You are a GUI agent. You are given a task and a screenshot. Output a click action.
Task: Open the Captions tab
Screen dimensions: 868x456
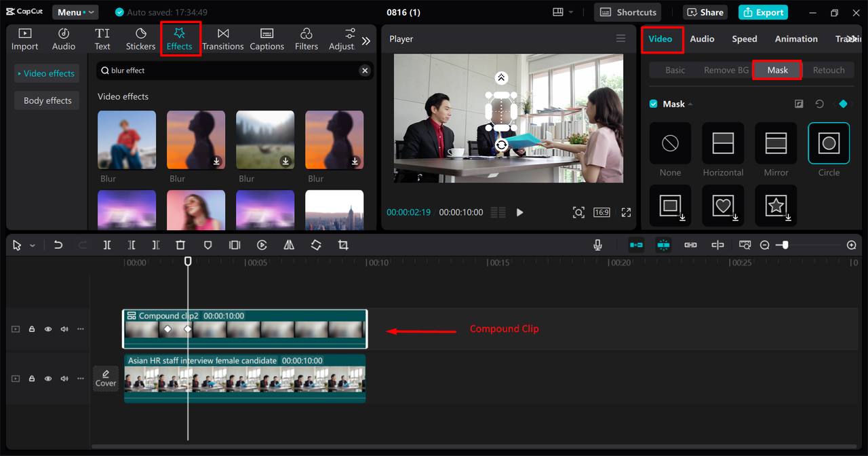pyautogui.click(x=267, y=39)
